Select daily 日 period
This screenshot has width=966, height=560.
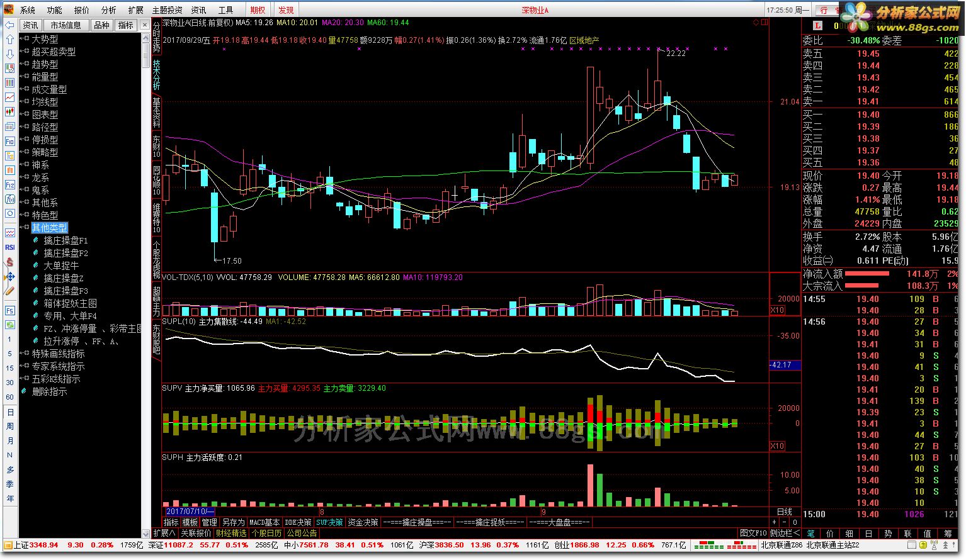point(9,412)
